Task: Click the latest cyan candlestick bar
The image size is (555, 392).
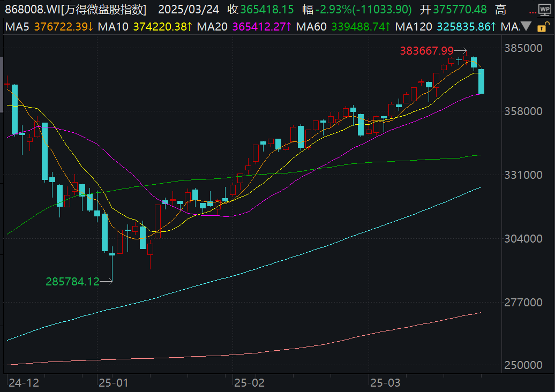Action: (x=481, y=81)
